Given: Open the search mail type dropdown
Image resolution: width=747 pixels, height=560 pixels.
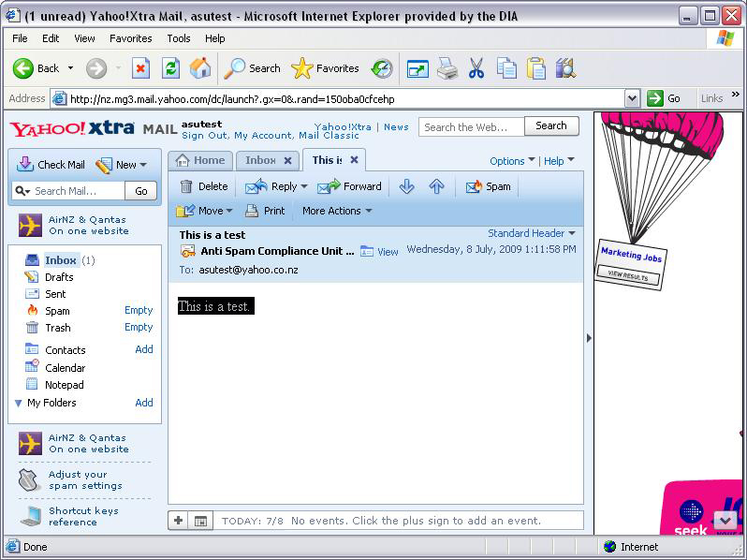Looking at the screenshot, I should pyautogui.click(x=22, y=191).
